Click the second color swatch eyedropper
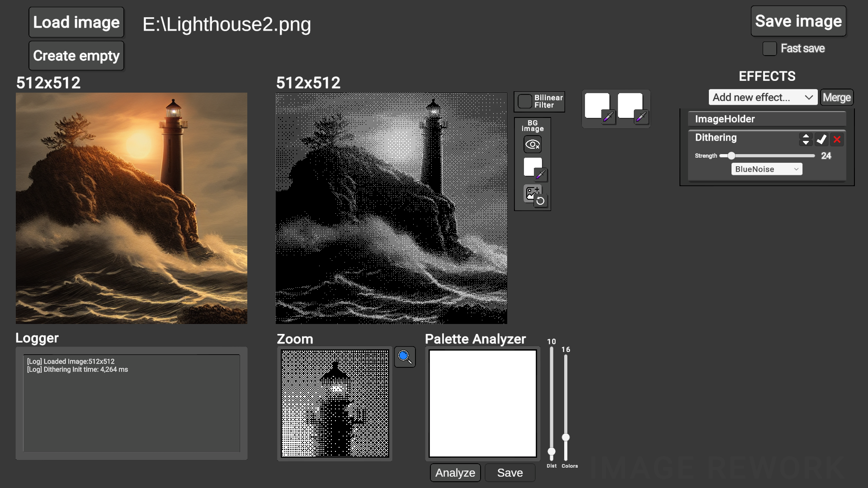The width and height of the screenshot is (868, 488). [641, 117]
